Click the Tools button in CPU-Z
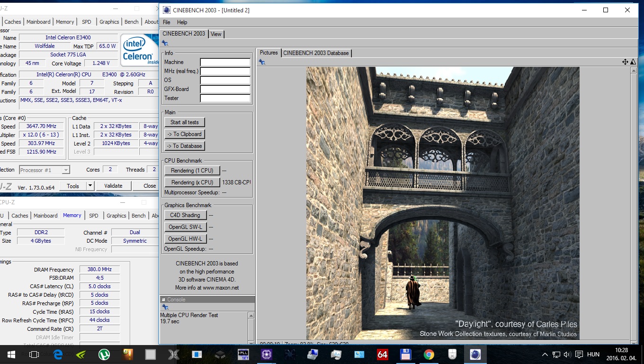 73,186
